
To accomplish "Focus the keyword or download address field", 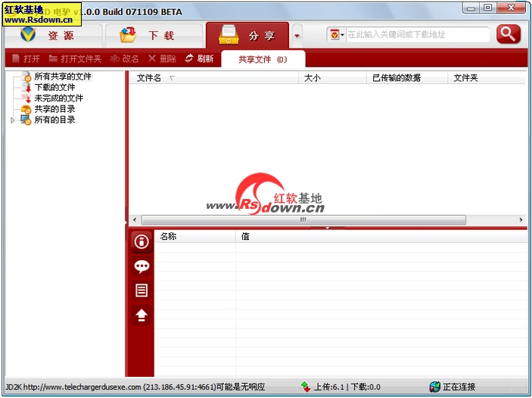I will pyautogui.click(x=417, y=35).
